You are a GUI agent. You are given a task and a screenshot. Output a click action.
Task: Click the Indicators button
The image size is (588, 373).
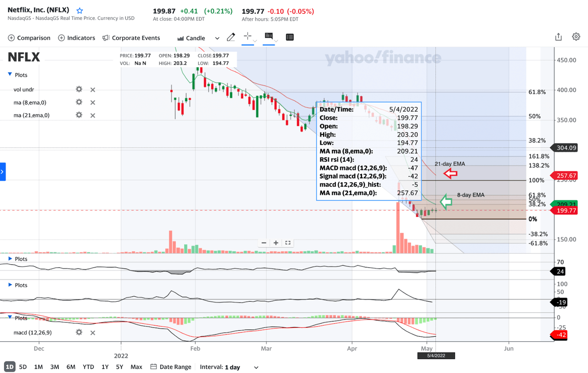pyautogui.click(x=76, y=38)
